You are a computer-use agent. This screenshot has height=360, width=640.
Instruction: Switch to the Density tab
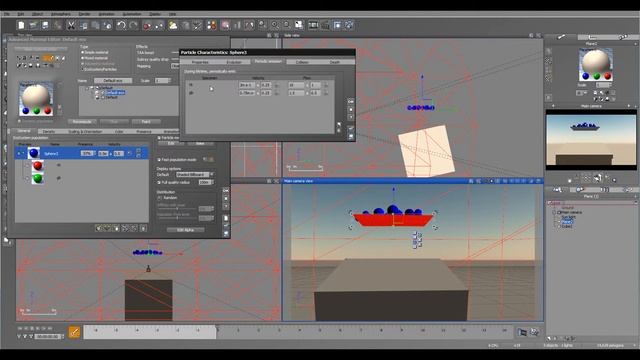(x=49, y=131)
